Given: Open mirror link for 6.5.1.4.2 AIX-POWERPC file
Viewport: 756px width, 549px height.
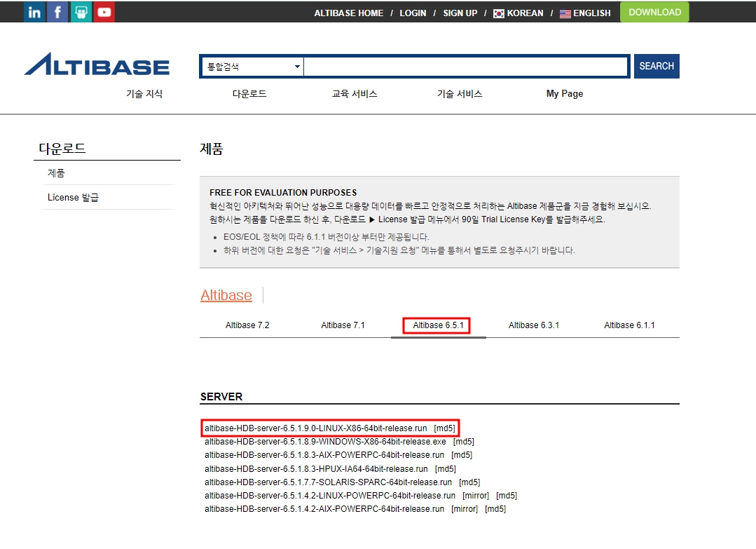Looking at the screenshot, I should click(465, 509).
